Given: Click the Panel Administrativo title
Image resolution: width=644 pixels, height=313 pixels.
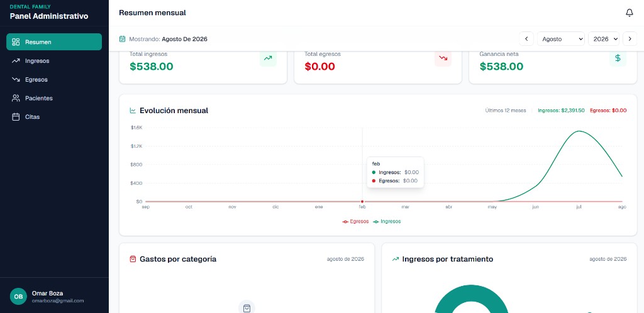Looking at the screenshot, I should tap(49, 16).
